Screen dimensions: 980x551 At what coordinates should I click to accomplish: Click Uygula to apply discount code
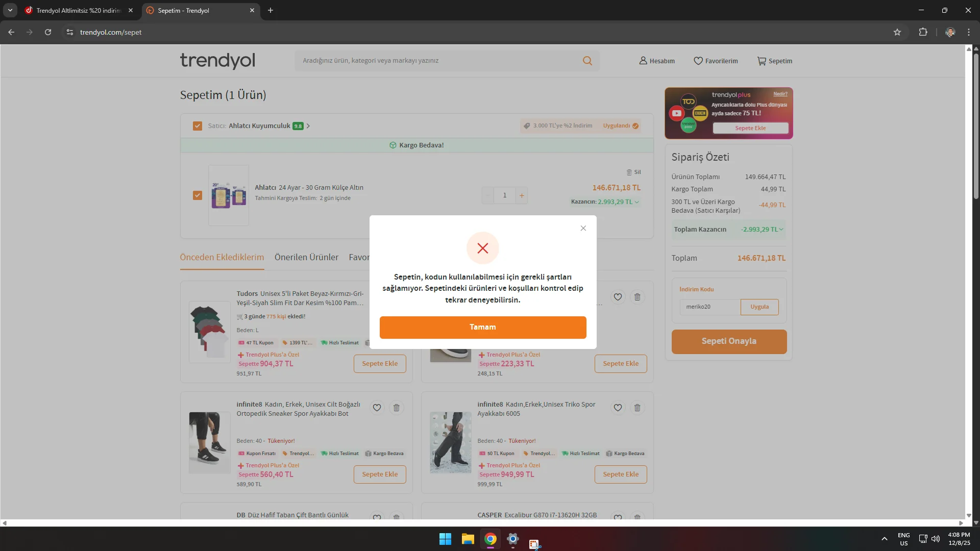[759, 307]
